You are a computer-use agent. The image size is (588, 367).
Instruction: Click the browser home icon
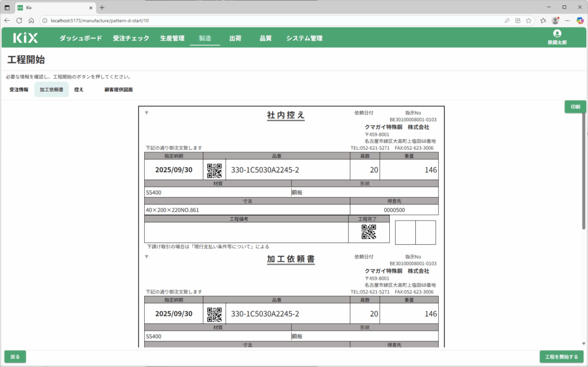32,20
